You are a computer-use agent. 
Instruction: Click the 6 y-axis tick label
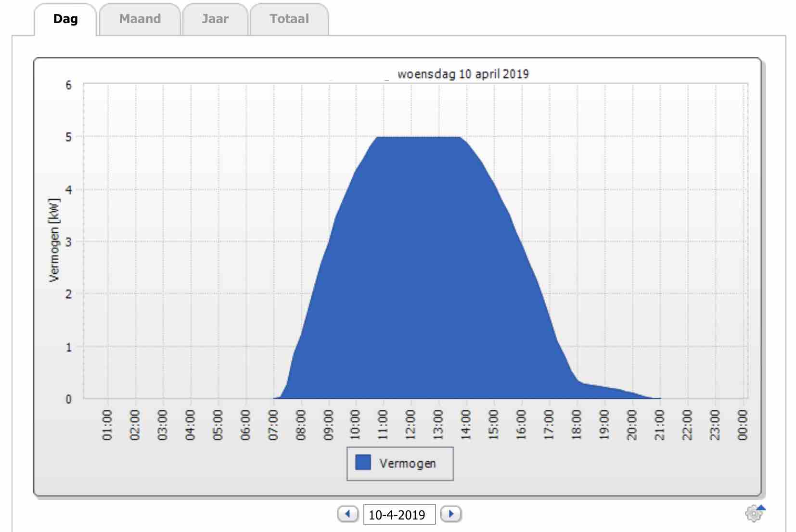[x=68, y=86]
